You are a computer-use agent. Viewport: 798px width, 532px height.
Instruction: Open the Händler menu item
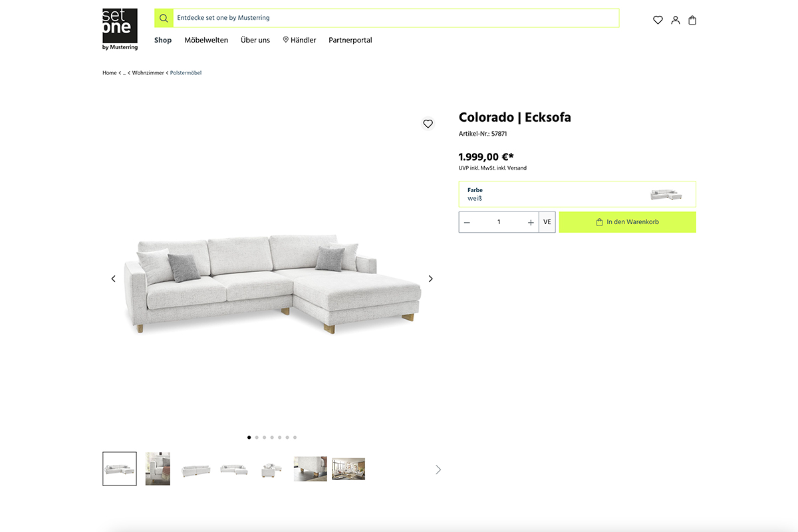(x=299, y=40)
